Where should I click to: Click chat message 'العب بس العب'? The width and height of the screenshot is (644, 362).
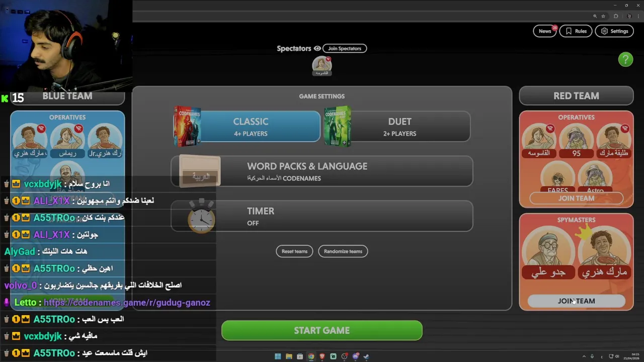pos(103,319)
